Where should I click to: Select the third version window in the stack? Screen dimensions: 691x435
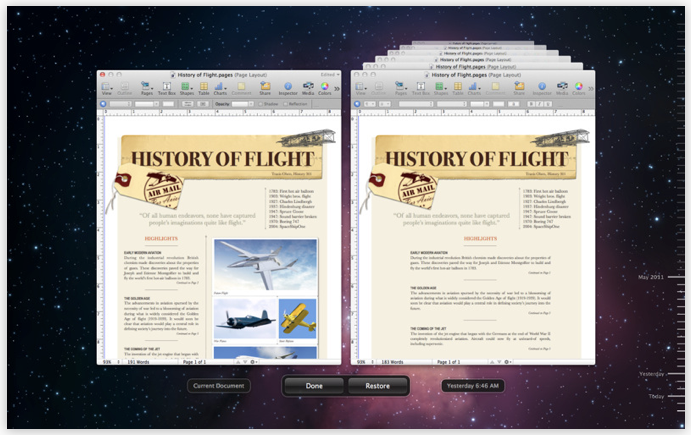point(473,59)
